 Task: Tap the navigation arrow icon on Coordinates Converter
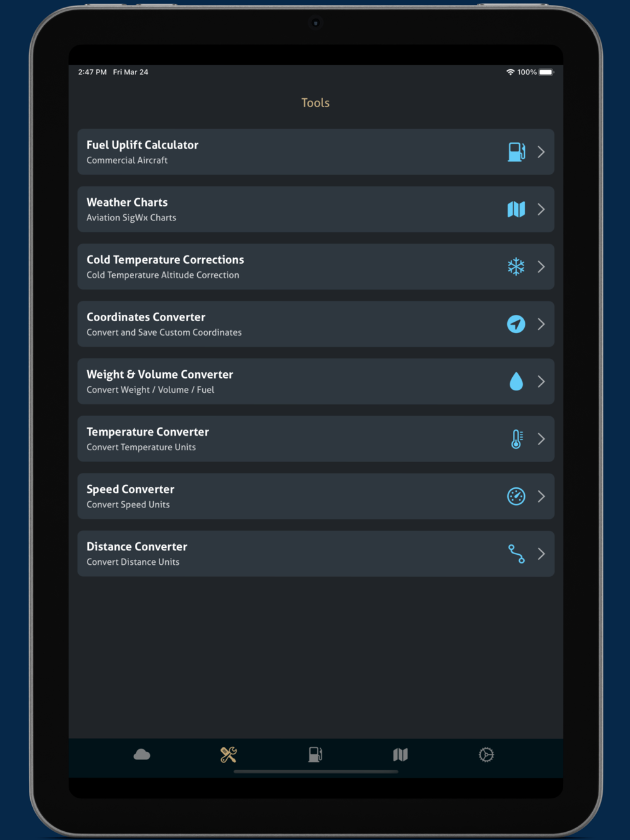pos(516,324)
